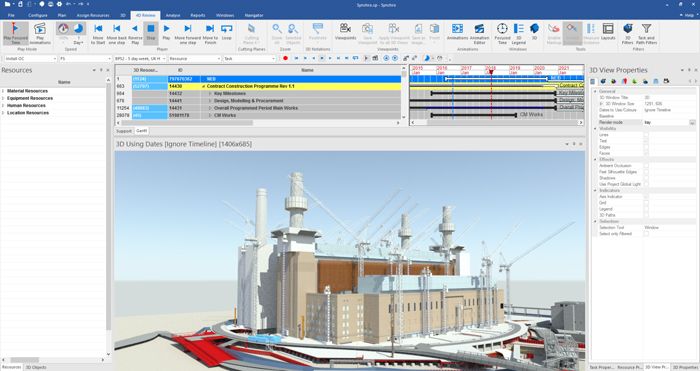Open the Render mode dropdown
This screenshot has width=700, height=371.
[x=692, y=122]
